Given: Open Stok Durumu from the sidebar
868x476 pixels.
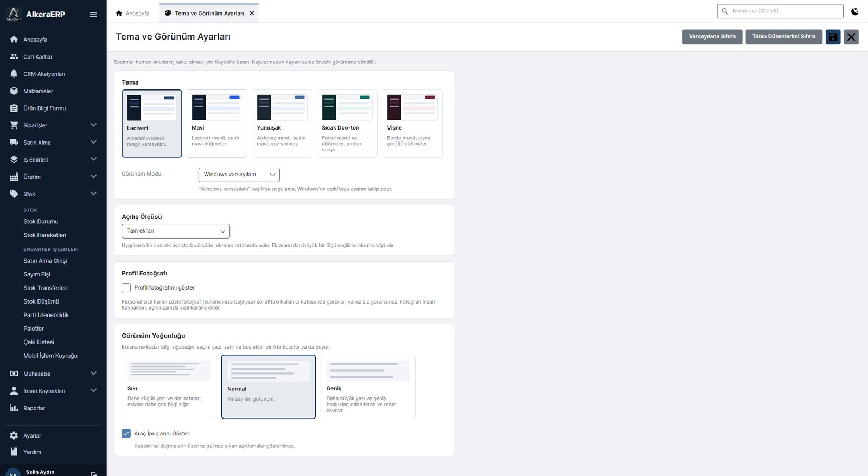Looking at the screenshot, I should (x=41, y=222).
